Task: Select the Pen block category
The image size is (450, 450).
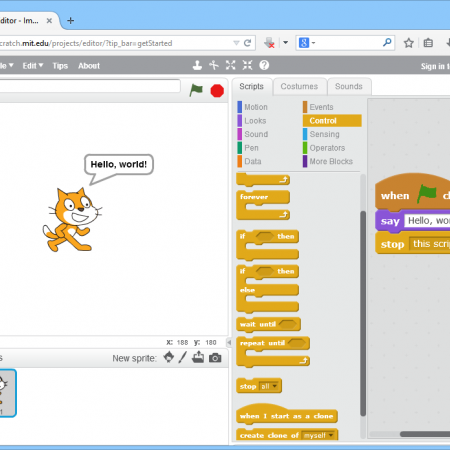Action: (x=251, y=148)
